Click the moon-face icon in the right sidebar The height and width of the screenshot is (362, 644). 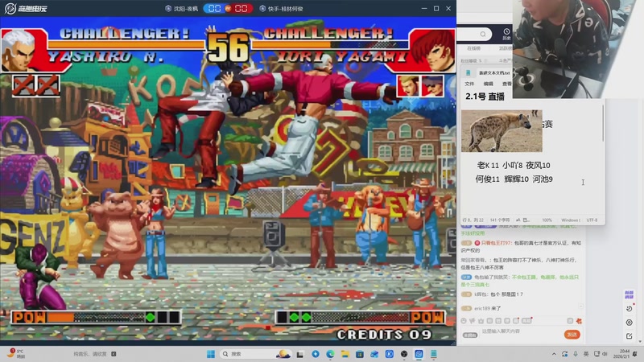(630, 308)
